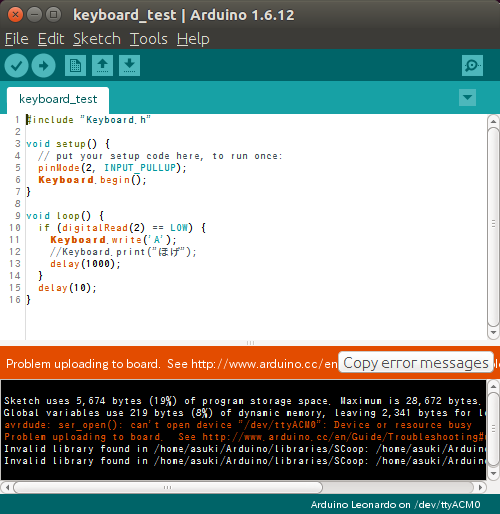Image resolution: width=500 pixels, height=514 pixels.
Task: Open the Tools menu
Action: pyautogui.click(x=149, y=39)
